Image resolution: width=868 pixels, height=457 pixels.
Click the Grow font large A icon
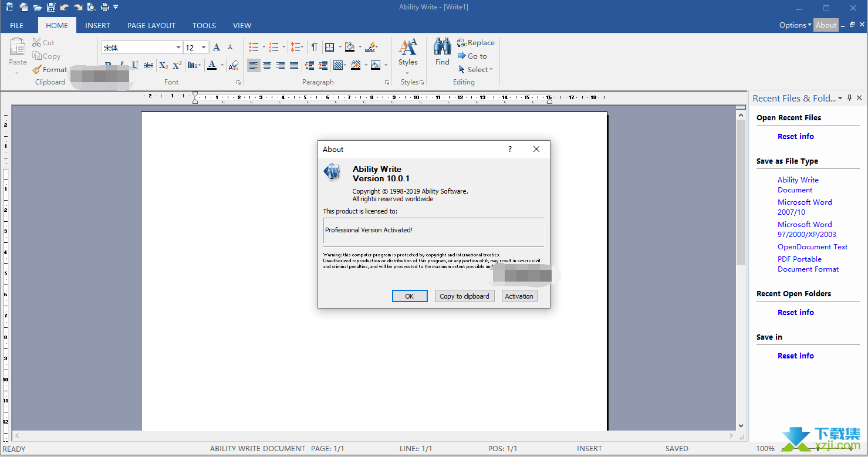pos(217,48)
